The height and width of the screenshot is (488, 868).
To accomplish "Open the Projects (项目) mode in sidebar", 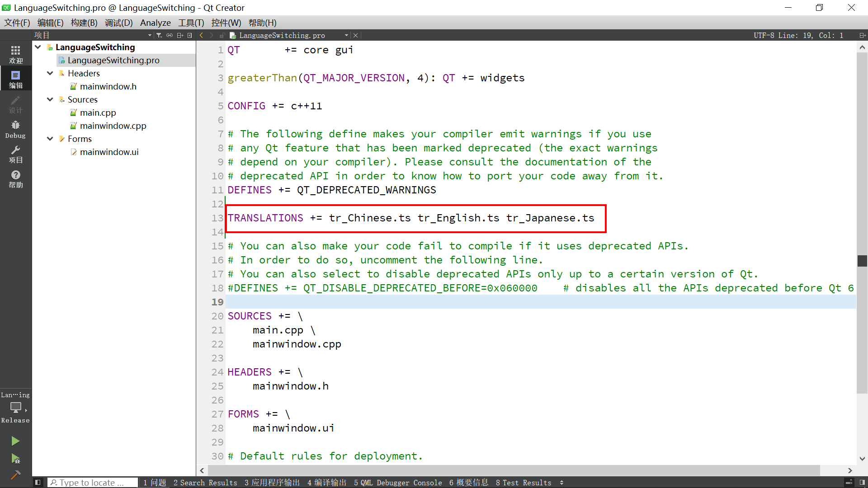I will (x=16, y=154).
